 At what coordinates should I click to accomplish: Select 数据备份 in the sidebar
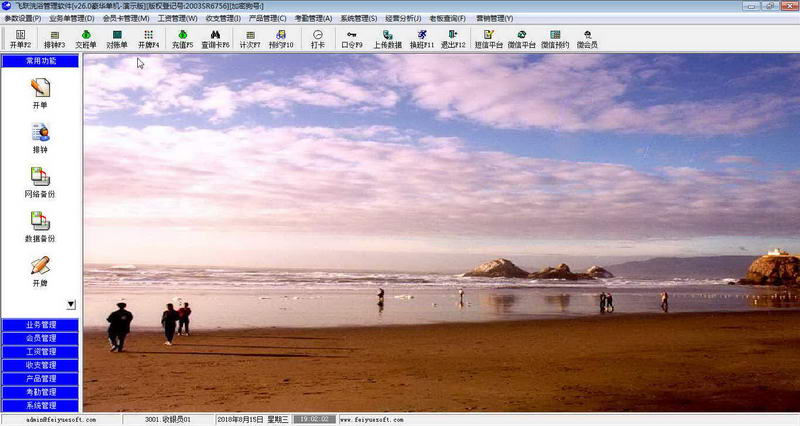[40, 227]
